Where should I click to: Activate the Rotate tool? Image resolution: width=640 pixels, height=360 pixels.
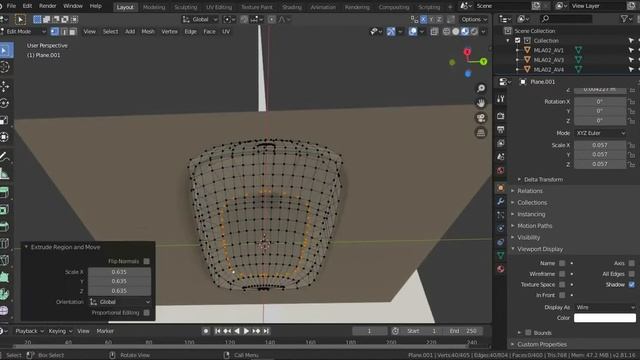(5, 103)
